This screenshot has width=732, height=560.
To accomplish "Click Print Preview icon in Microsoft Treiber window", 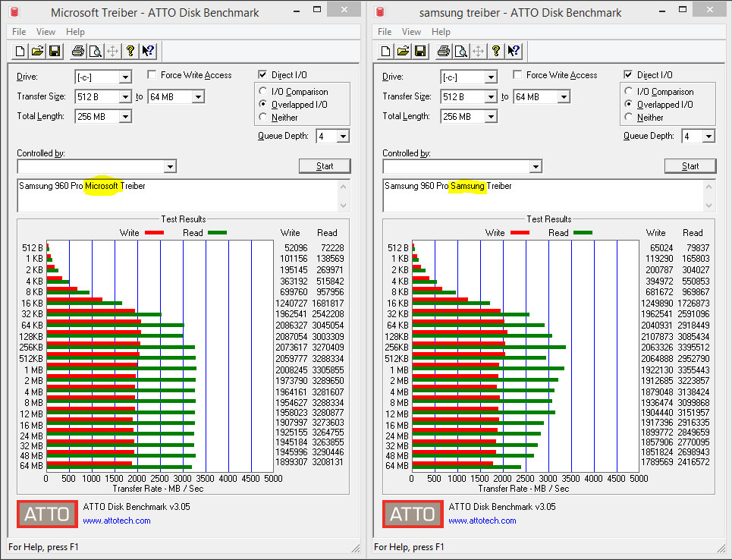I will 96,51.
